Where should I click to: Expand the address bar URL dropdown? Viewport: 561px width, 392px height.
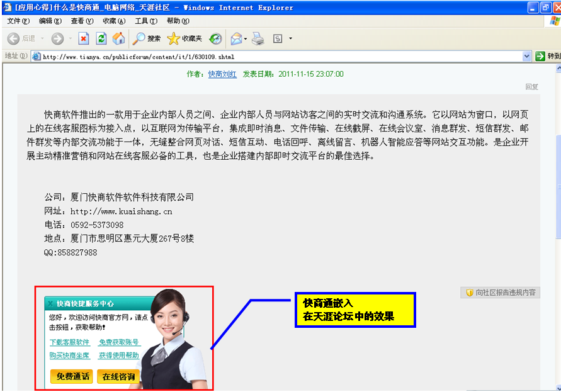pos(527,56)
